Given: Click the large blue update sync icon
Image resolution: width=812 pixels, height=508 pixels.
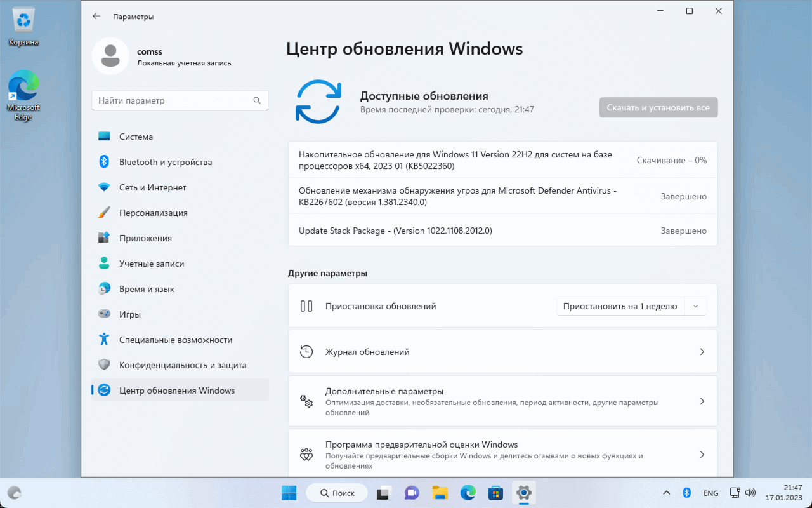Looking at the screenshot, I should click(x=318, y=102).
